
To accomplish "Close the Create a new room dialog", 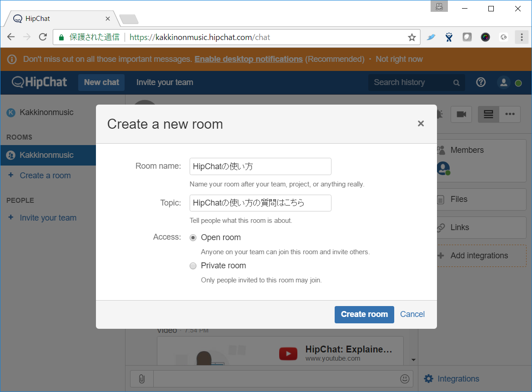I will [x=421, y=124].
